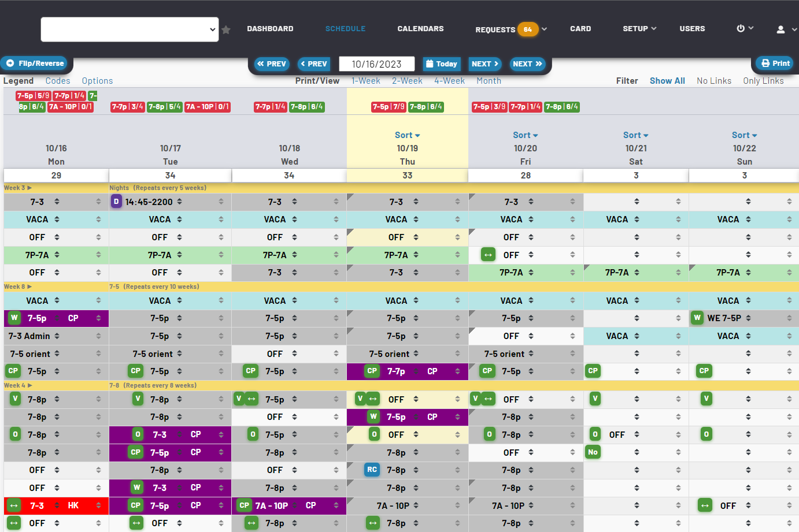The image size is (799, 532).
Task: Click the user account icon
Action: (781, 28)
